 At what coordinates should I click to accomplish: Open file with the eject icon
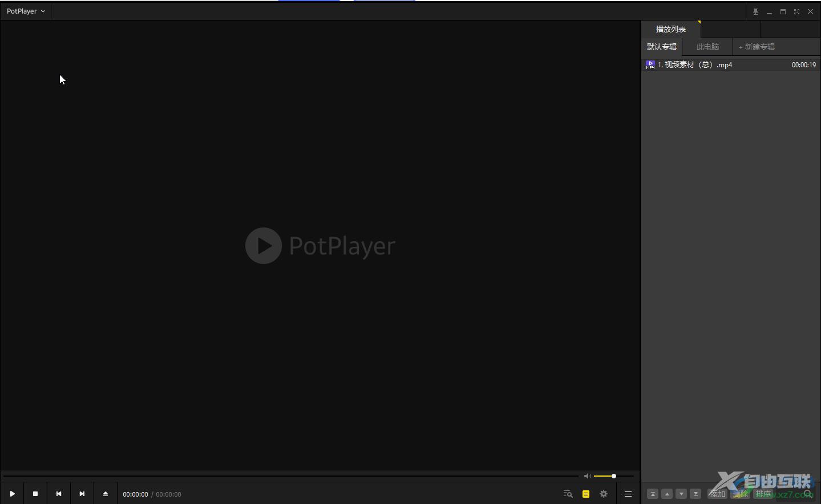(x=106, y=494)
